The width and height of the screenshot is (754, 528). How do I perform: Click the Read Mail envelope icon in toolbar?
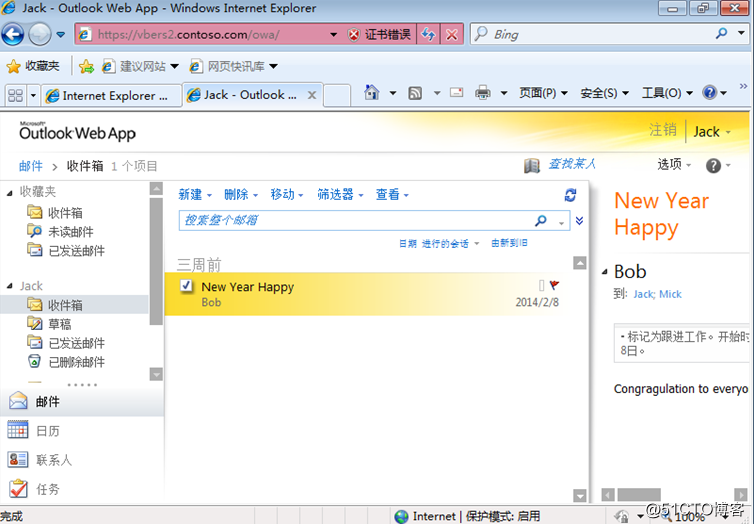456,92
